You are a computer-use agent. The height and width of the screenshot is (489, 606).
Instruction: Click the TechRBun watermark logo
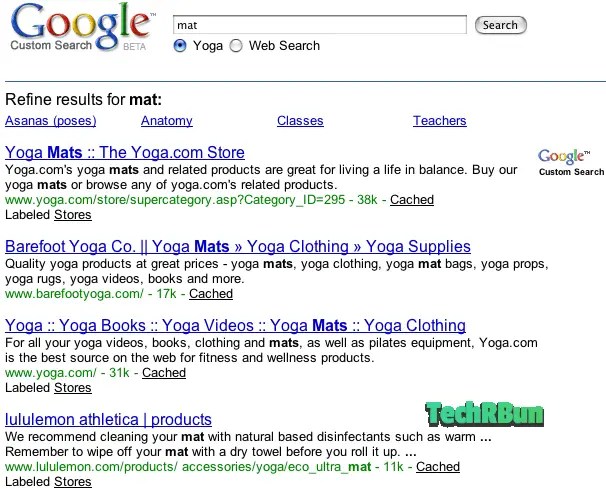484,414
